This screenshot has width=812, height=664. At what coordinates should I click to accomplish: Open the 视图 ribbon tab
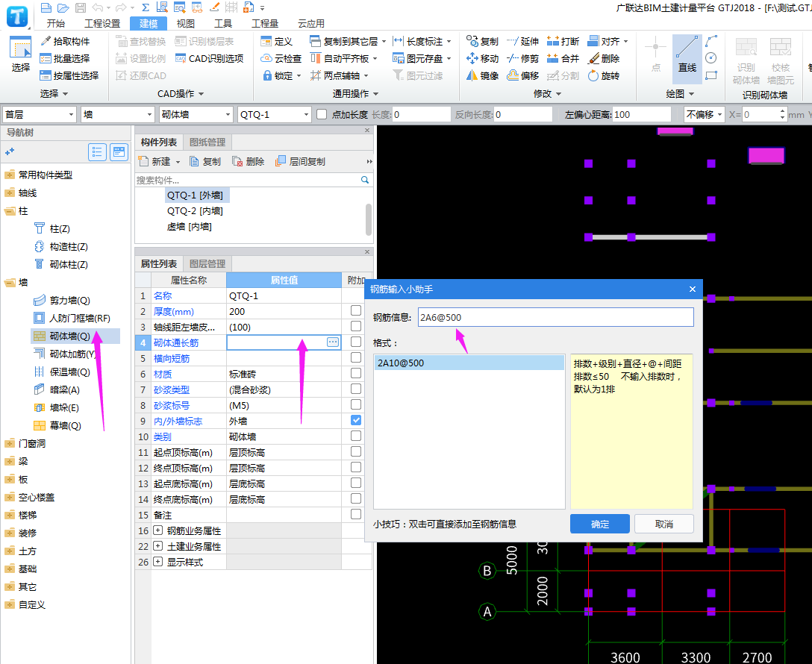185,23
